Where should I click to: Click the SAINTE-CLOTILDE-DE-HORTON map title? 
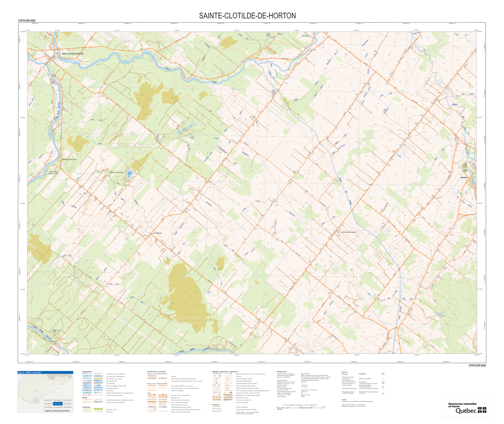247,16
